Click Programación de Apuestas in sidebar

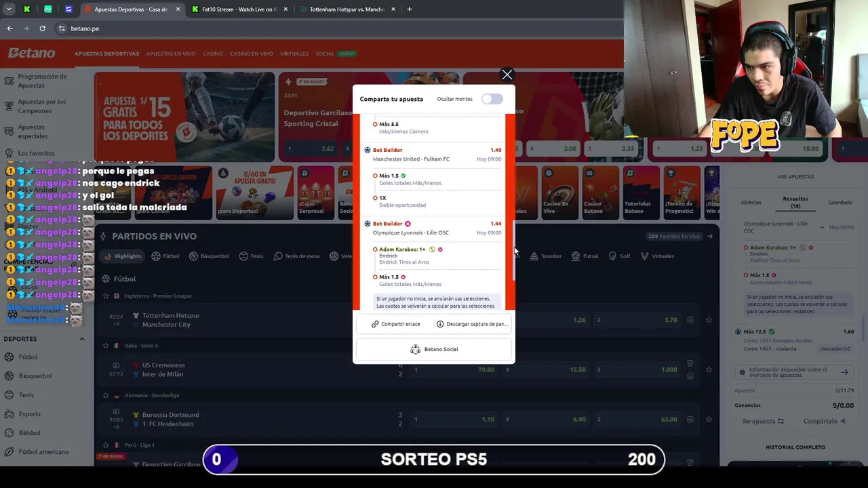42,81
